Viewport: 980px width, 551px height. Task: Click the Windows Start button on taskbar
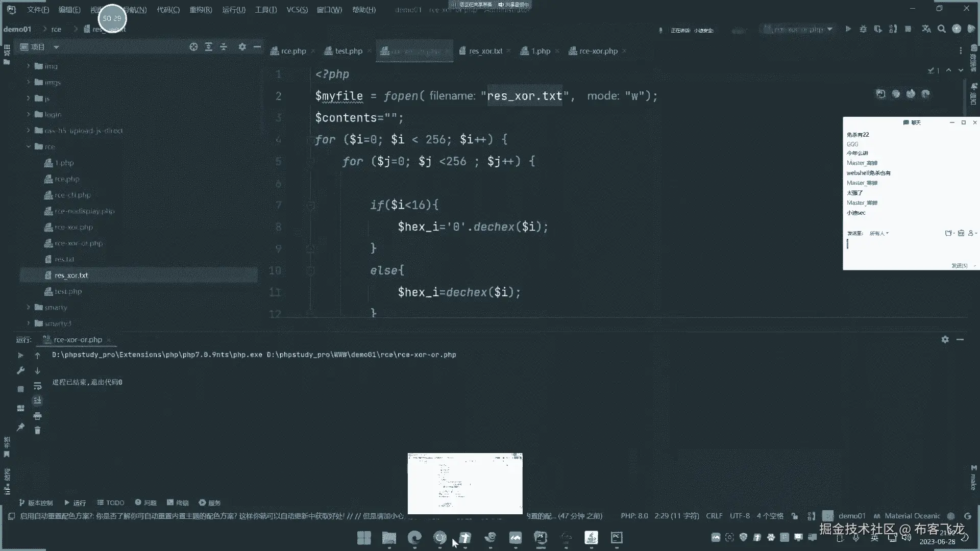coord(364,538)
